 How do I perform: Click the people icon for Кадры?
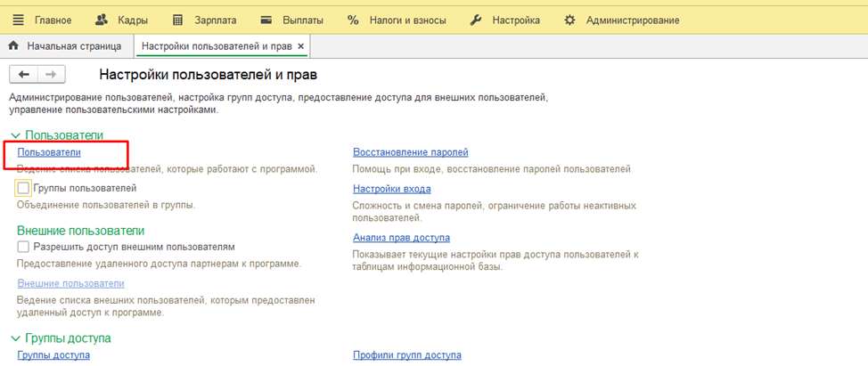click(101, 20)
